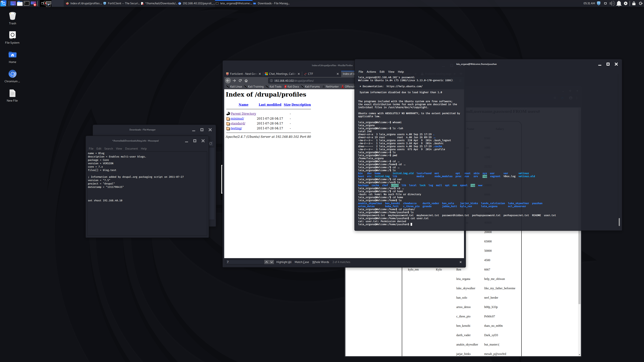This screenshot has height=362, width=644.
Task: Toggle Whole Words in find bar
Action: [320, 262]
